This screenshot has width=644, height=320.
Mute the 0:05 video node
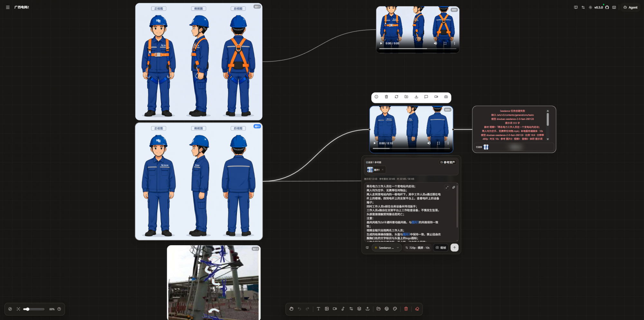point(435,43)
